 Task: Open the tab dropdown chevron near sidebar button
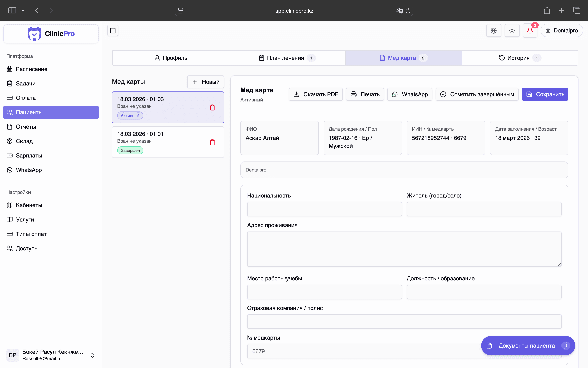tap(23, 10)
